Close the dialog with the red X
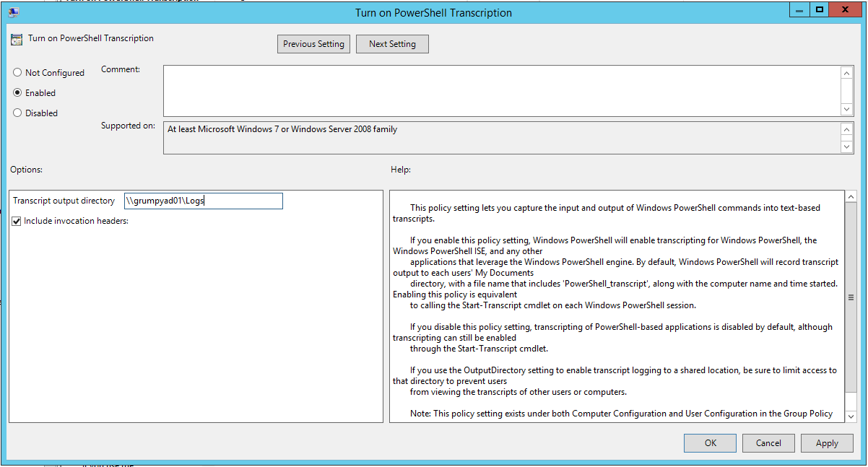This screenshot has height=467, width=868. (x=846, y=10)
